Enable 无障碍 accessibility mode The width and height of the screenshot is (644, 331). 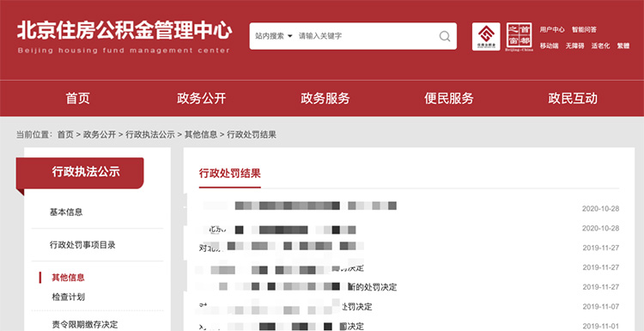574,46
